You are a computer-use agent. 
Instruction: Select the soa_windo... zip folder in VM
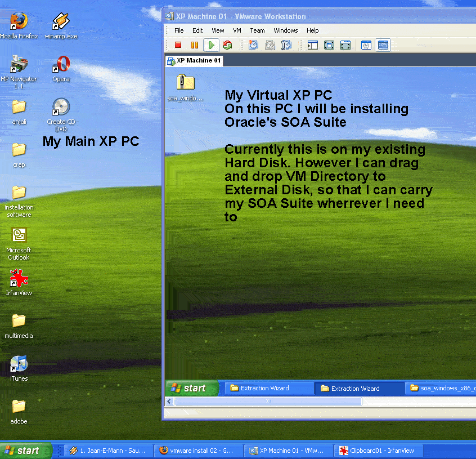(x=185, y=88)
